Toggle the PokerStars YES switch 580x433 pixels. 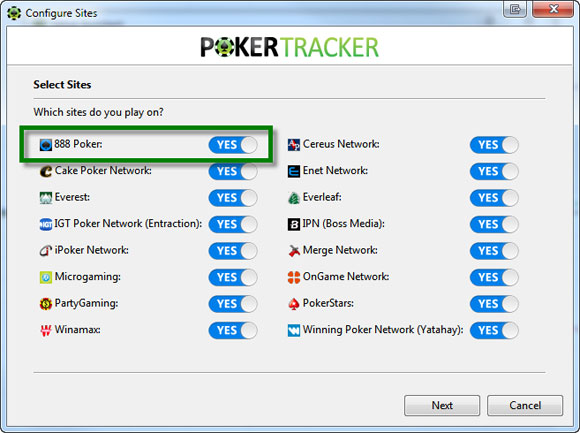(494, 304)
